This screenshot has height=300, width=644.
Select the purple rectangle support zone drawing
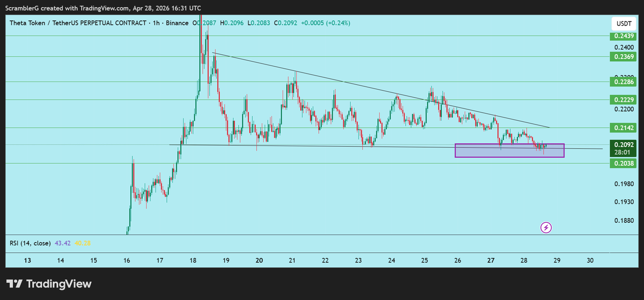(510, 151)
